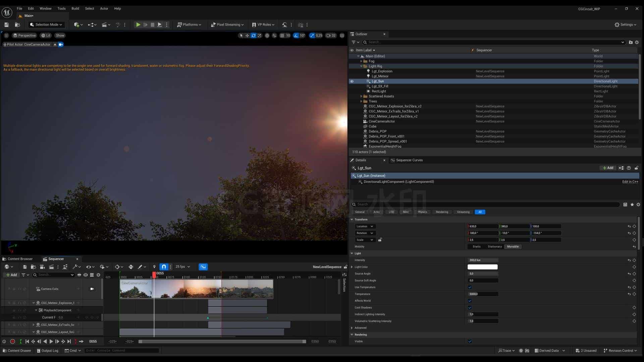644x362 pixels.
Task: Open the Browse content icon next to Save
Action: [x=17, y=25]
